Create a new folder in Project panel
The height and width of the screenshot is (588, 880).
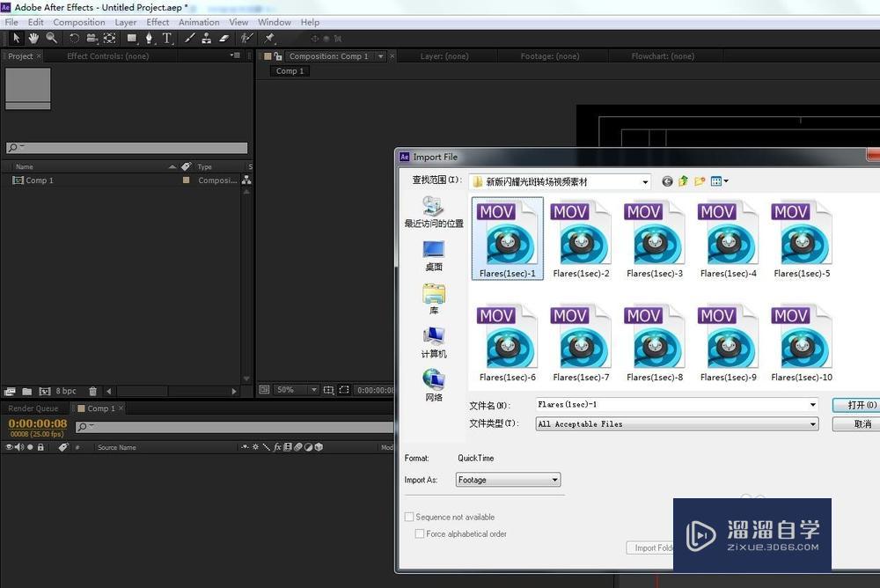tap(27, 392)
